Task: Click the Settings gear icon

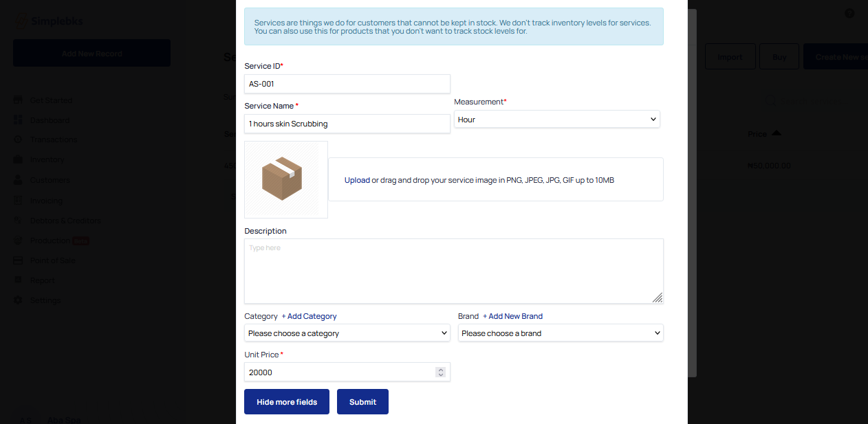Action: (x=18, y=300)
